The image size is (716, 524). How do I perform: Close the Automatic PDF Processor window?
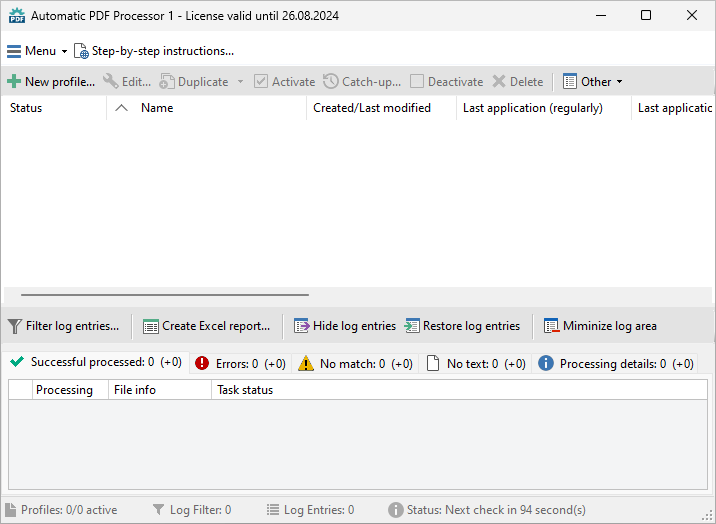[692, 16]
